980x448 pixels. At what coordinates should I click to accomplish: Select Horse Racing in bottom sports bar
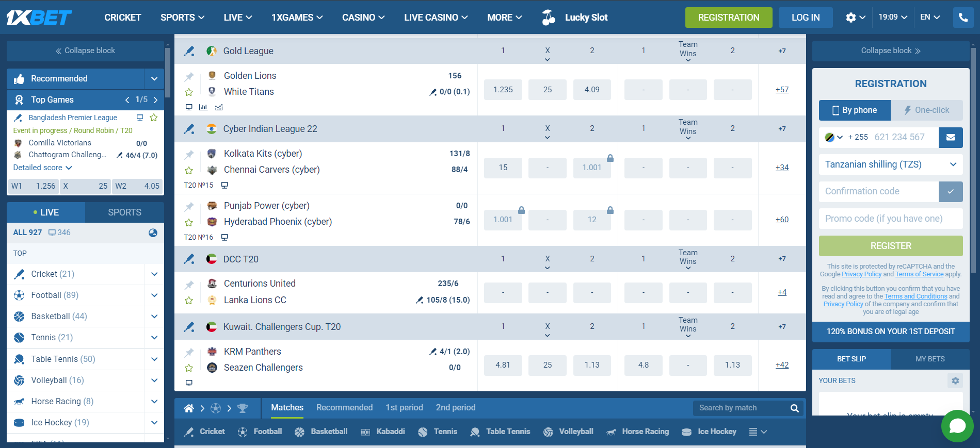pyautogui.click(x=637, y=432)
